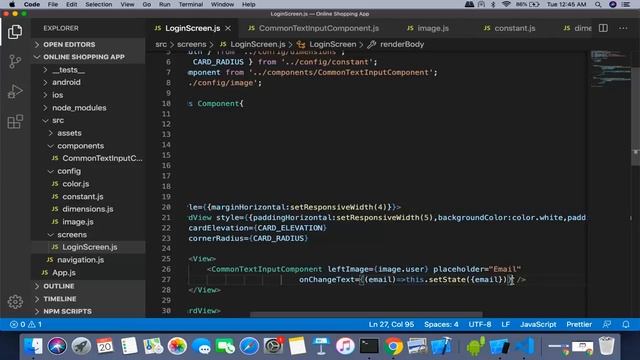The height and width of the screenshot is (360, 640).
Task: Open the Selection menu
Action: pos(98,4)
